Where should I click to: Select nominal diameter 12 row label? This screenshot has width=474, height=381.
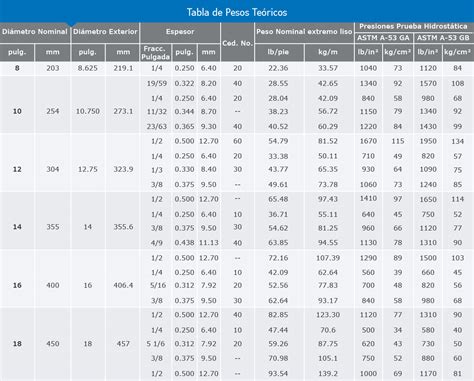coord(17,169)
